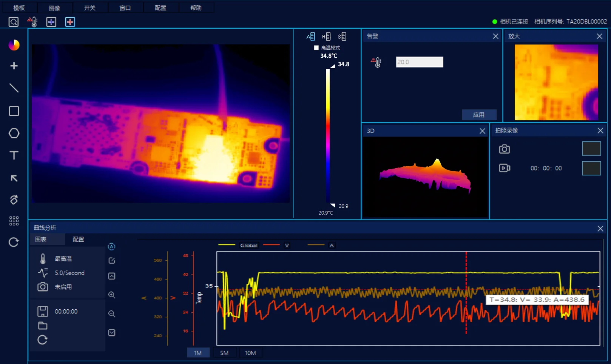Viewport: 611px width, 364px height.
Task: Toggle the H temperature scale mode
Action: pos(326,37)
